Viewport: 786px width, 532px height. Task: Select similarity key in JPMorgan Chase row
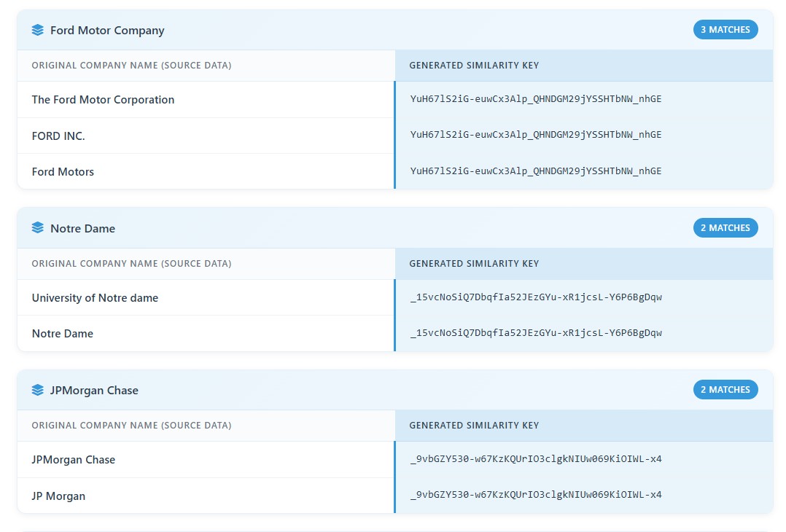coord(536,458)
